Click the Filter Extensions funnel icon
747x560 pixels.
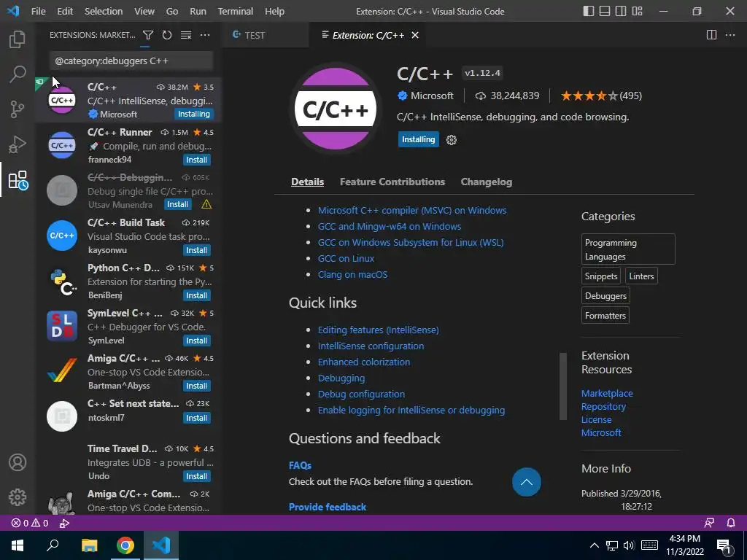pos(148,35)
